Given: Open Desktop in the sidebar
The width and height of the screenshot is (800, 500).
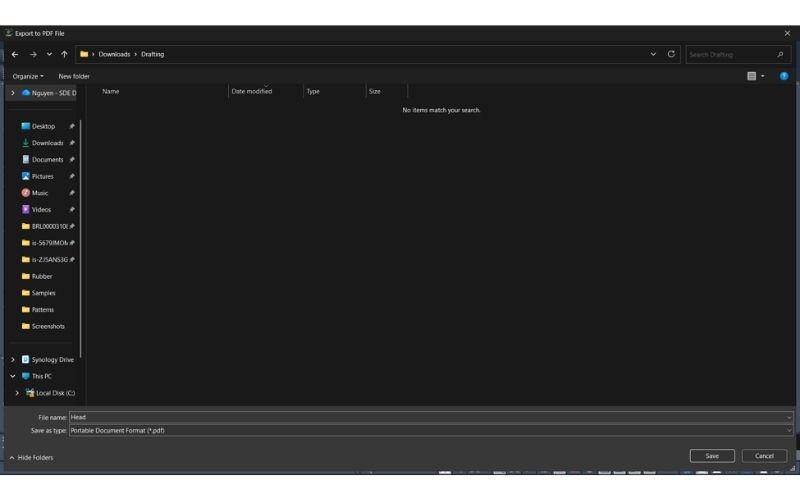Looking at the screenshot, I should coord(43,126).
